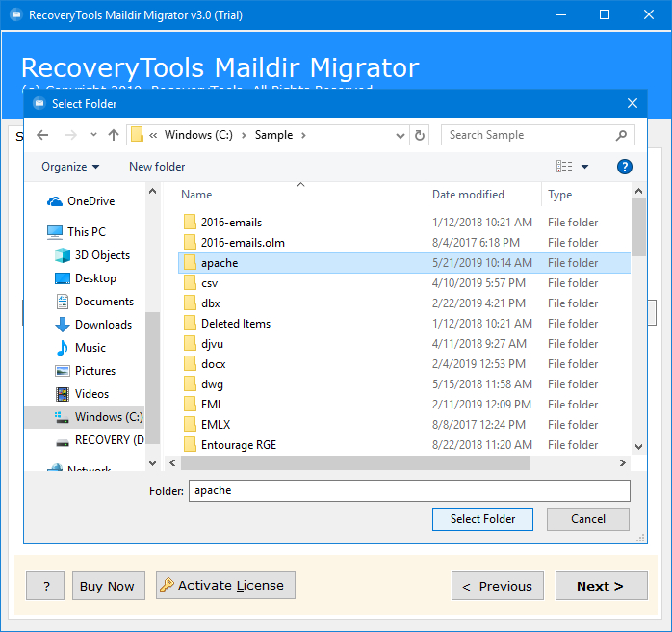Click the djvu folder icon
This screenshot has height=632, width=672.
(x=190, y=344)
